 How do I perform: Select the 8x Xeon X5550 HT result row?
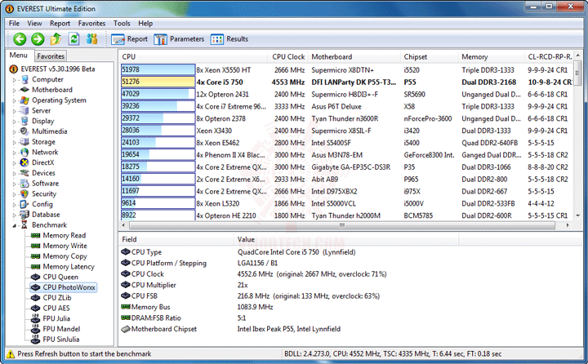[346, 70]
